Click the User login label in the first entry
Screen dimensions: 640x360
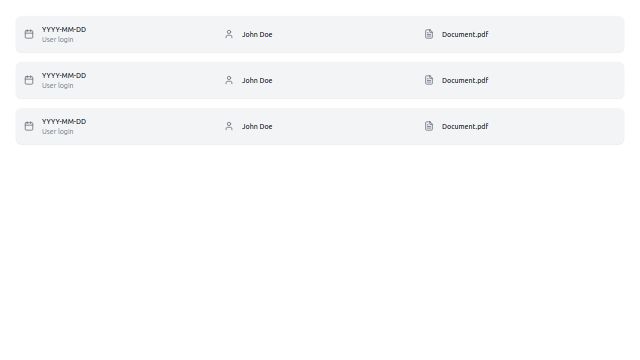point(58,40)
